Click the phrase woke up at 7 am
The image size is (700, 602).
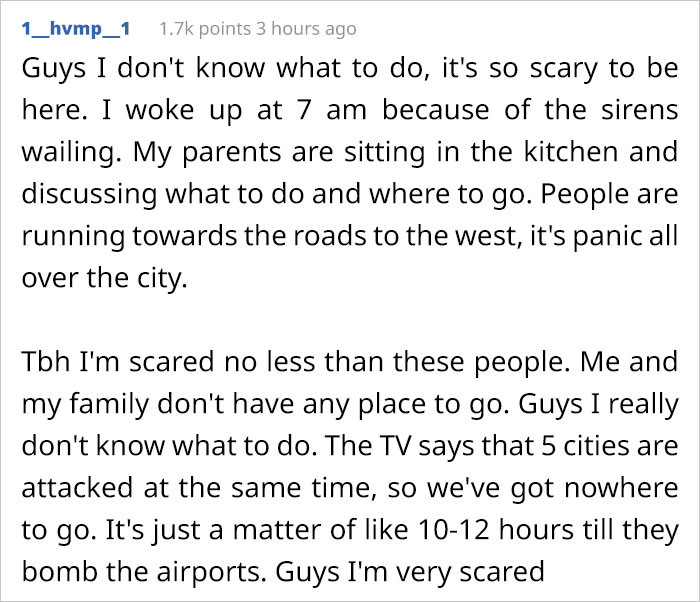point(246,110)
